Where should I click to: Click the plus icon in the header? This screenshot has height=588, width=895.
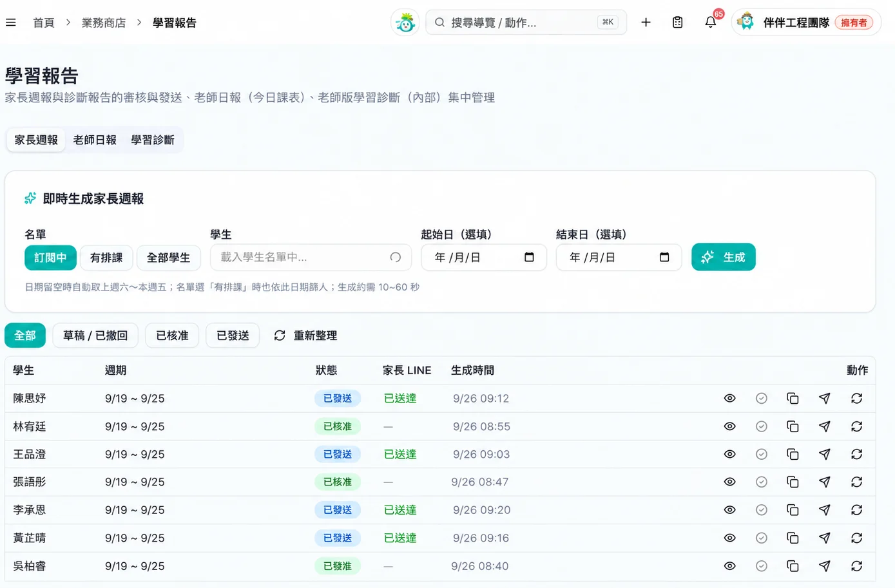tap(646, 23)
